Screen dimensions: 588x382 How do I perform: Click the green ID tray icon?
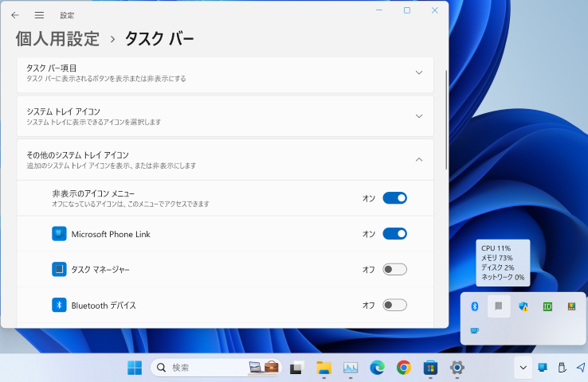[547, 306]
